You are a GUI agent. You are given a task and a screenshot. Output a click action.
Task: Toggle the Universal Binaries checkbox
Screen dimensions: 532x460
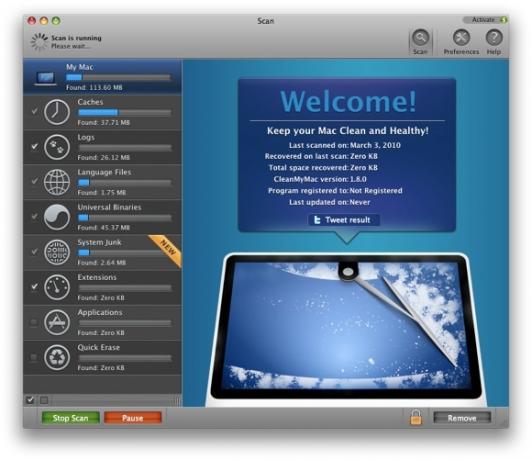[34, 216]
